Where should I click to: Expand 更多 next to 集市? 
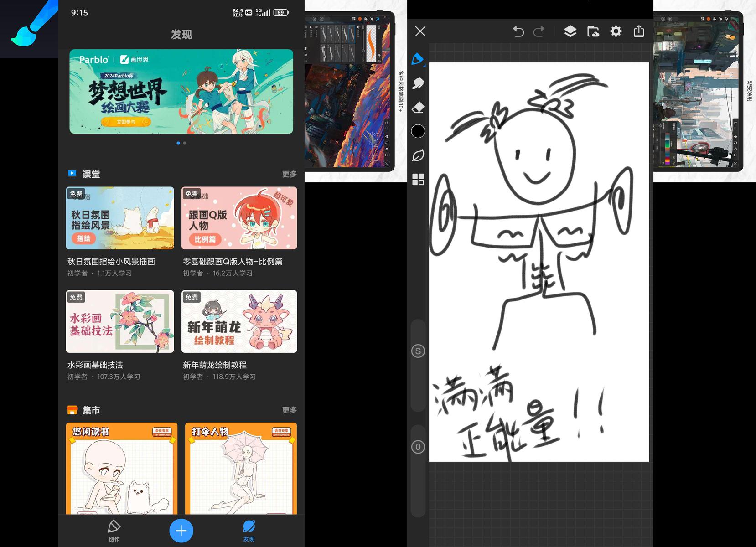pyautogui.click(x=289, y=410)
